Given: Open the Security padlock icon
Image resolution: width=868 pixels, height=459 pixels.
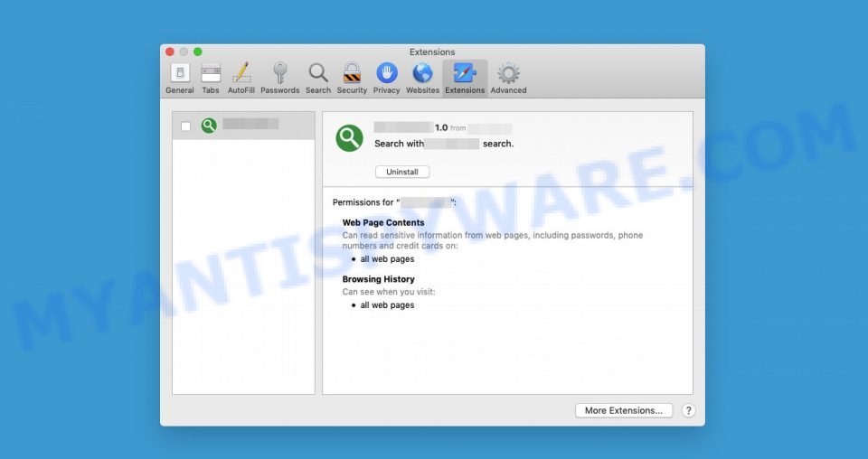Looking at the screenshot, I should pos(352,73).
